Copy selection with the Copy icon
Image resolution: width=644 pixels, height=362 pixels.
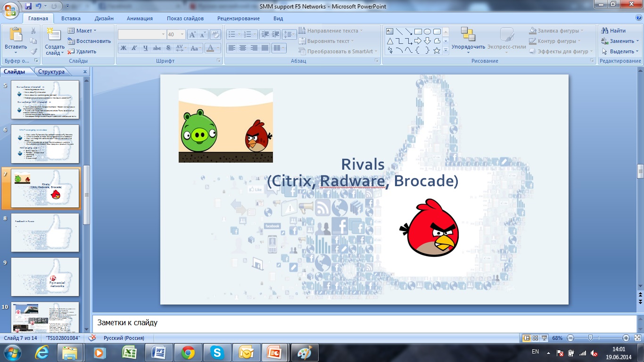tap(33, 41)
